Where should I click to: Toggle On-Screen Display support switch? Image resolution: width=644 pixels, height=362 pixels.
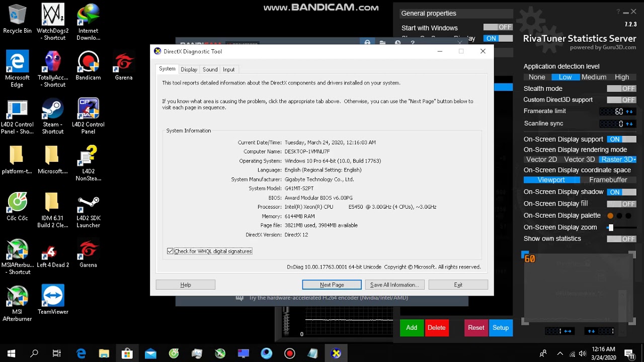pos(621,139)
